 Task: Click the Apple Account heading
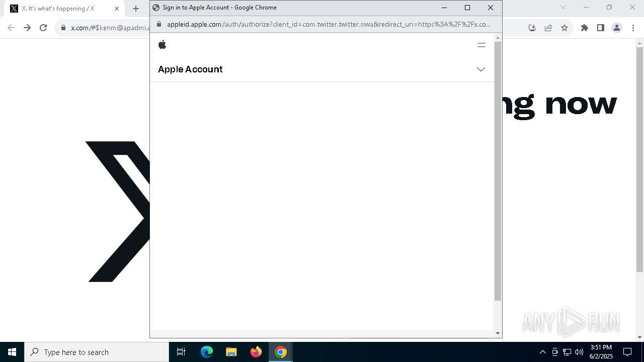190,69
